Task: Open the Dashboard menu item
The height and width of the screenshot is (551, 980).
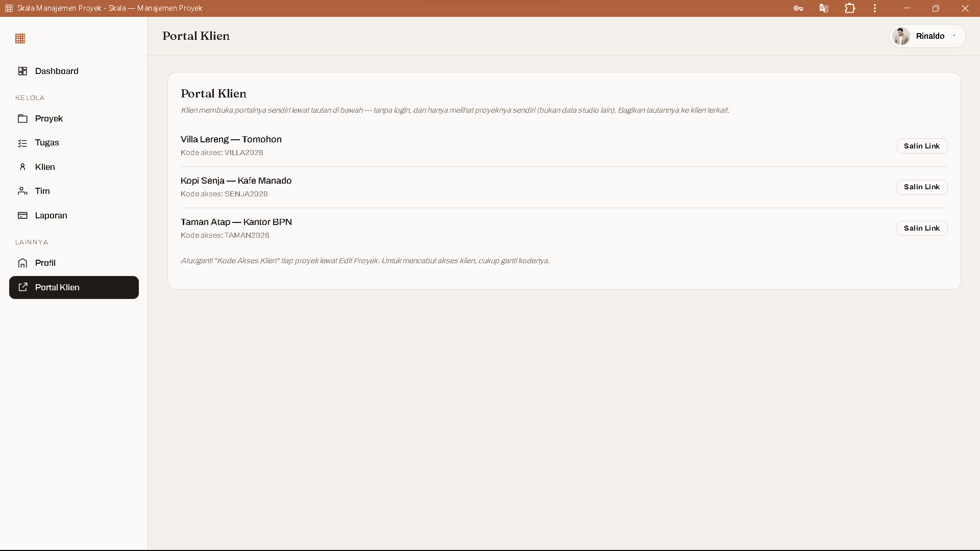Action: 74,71
